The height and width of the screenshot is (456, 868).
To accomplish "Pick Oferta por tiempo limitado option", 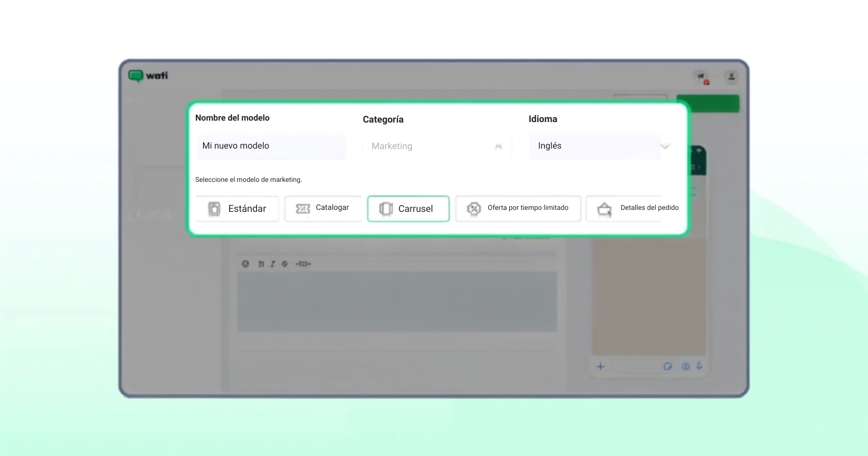I will point(518,208).
